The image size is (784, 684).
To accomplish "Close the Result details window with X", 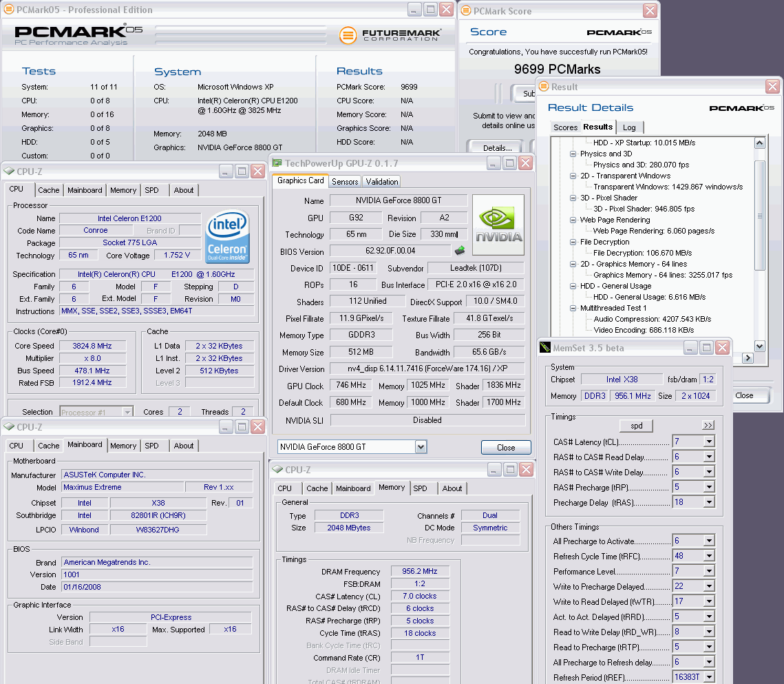I will (772, 87).
